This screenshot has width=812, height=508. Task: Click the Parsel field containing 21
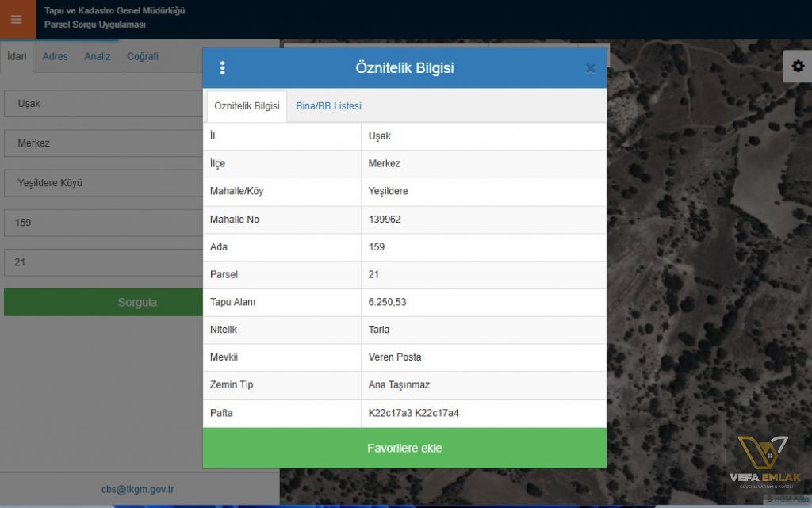pyautogui.click(x=104, y=262)
